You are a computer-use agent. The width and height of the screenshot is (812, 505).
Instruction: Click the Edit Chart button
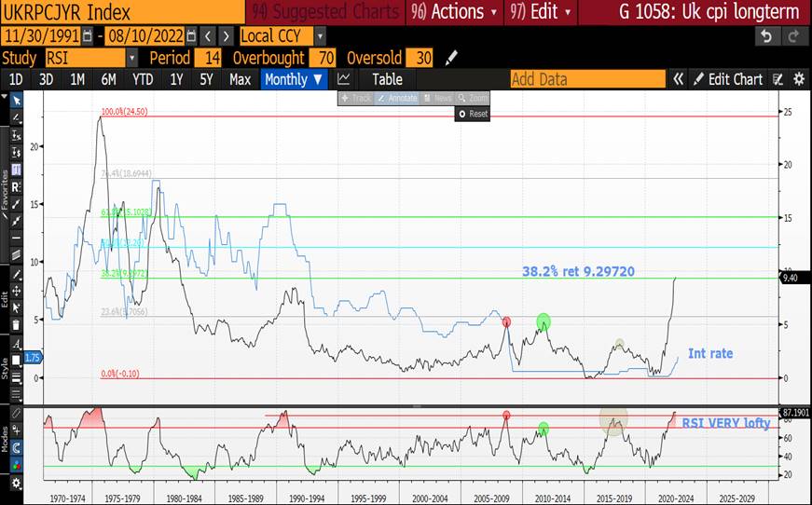tap(729, 79)
